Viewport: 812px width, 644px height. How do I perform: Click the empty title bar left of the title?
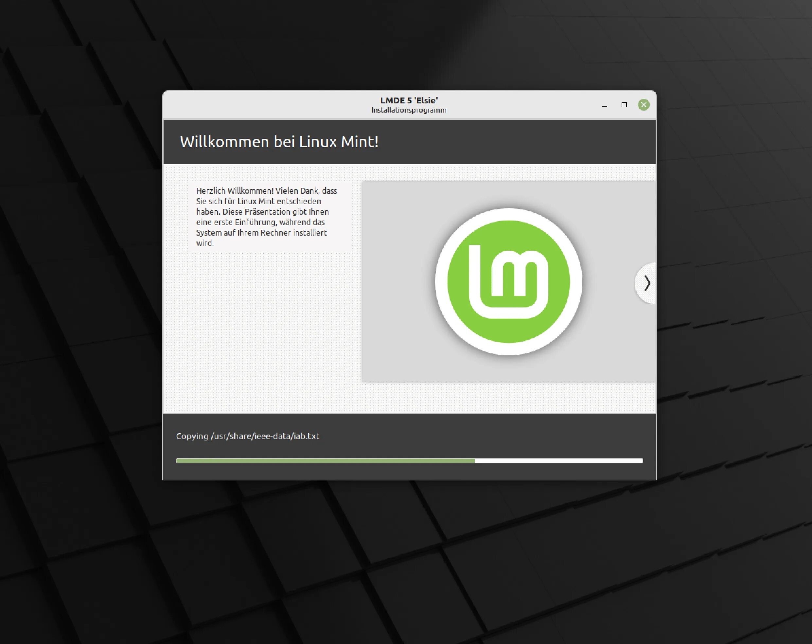264,105
